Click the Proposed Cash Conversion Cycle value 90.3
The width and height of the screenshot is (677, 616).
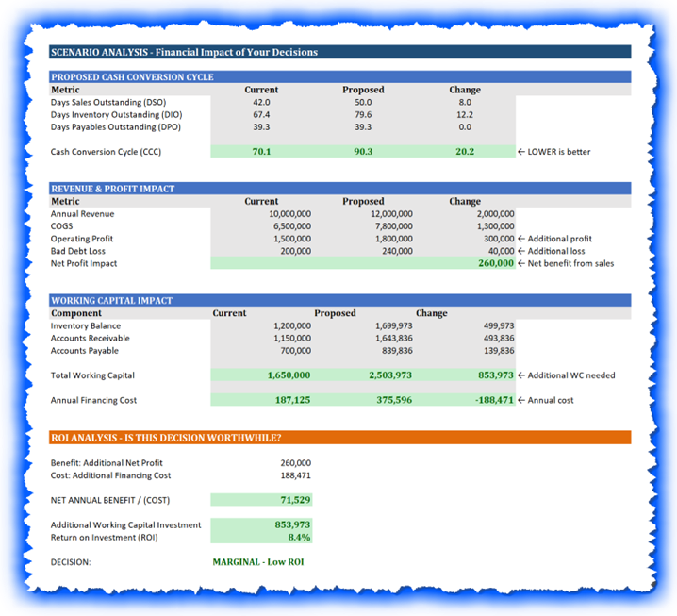(x=363, y=151)
